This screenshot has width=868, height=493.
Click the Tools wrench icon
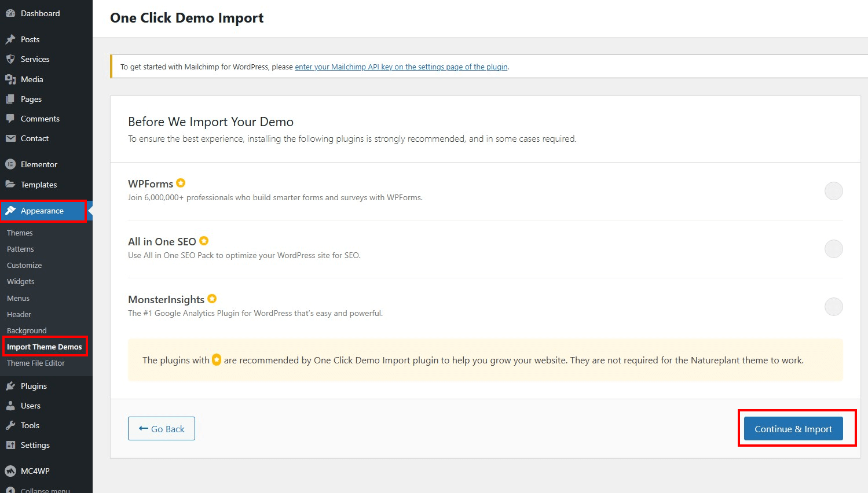[10, 425]
